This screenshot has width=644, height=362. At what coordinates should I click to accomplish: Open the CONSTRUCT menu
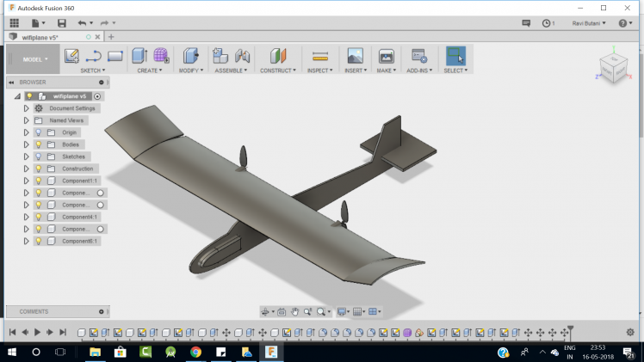pyautogui.click(x=277, y=71)
